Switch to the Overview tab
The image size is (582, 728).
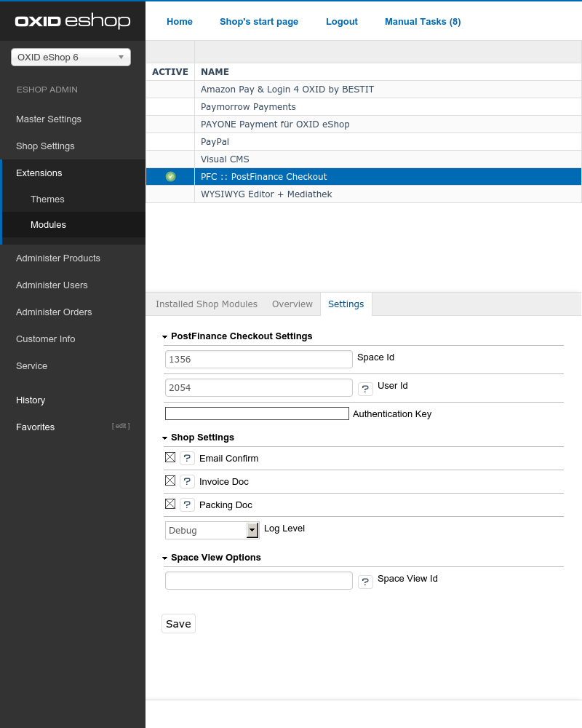[x=292, y=304]
